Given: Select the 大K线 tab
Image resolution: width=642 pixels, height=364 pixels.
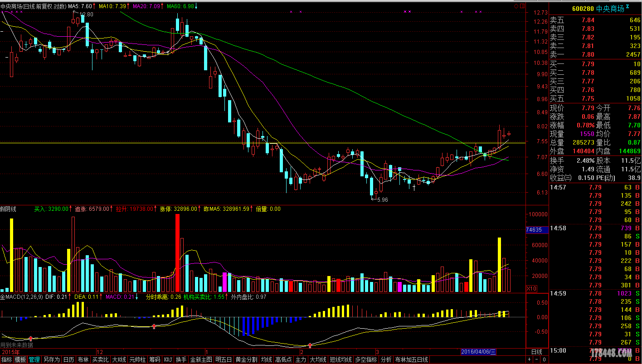Looking at the screenshot, I should click(119, 359).
